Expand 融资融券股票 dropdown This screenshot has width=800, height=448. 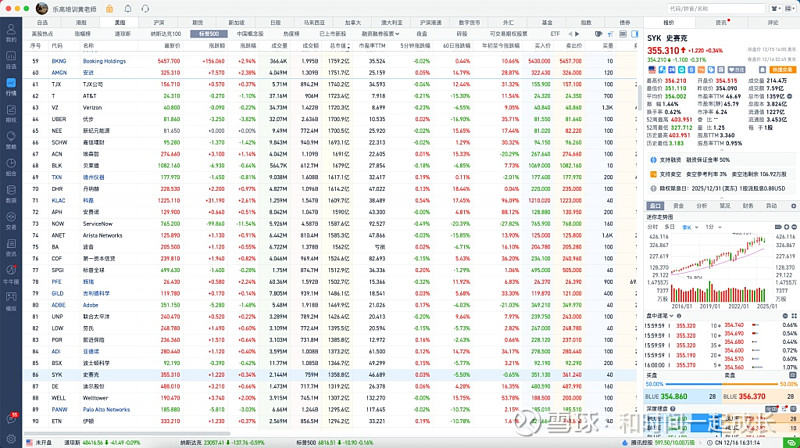pyautogui.click(x=381, y=34)
